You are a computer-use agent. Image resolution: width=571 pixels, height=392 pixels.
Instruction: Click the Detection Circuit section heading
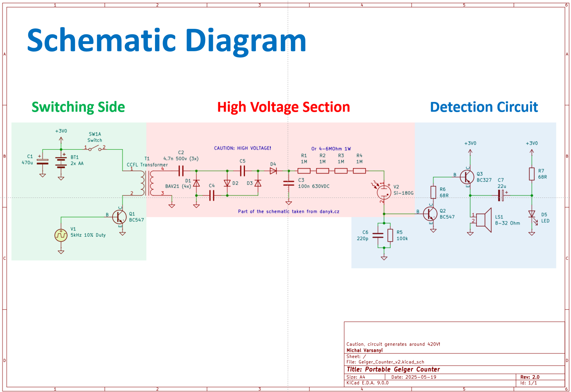483,107
